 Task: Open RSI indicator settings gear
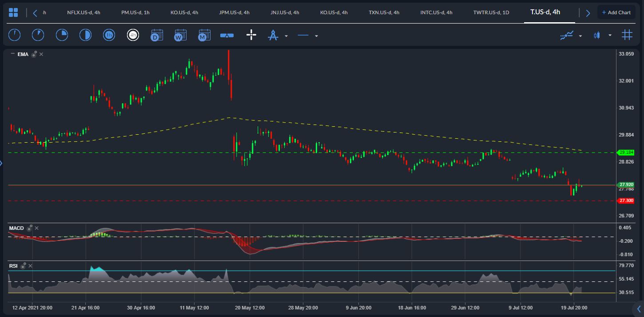click(x=23, y=266)
